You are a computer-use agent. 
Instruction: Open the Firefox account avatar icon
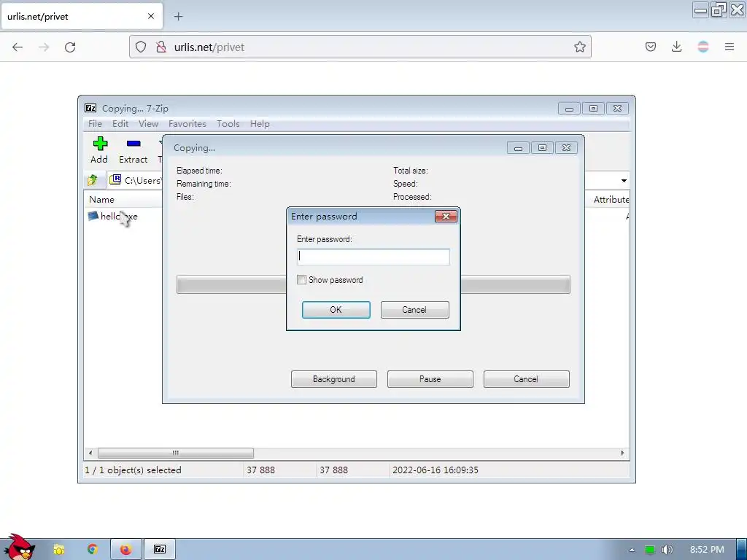click(703, 47)
